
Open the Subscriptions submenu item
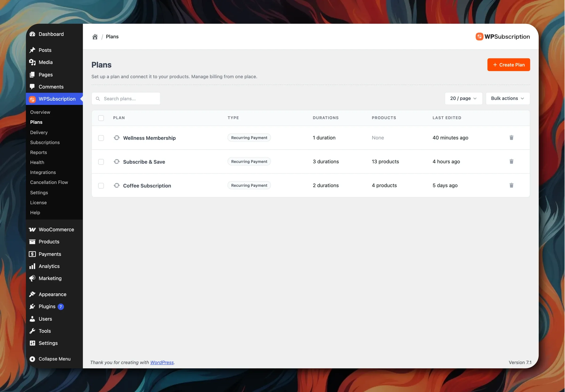coord(45,142)
